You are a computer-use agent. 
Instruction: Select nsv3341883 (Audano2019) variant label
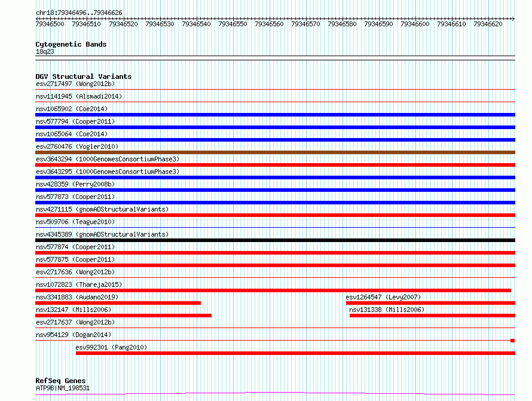click(x=77, y=297)
